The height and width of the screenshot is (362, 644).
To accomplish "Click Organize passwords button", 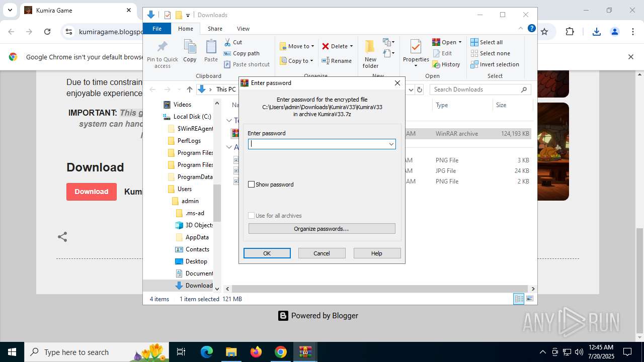I will 321,229.
